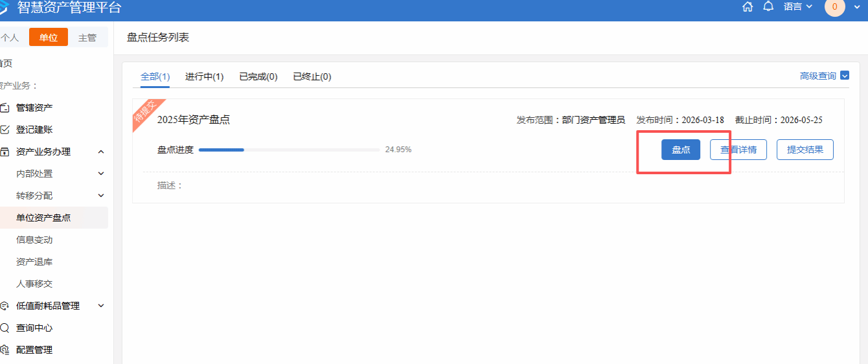
Task: Click the 盘点进度 progress bar
Action: coord(289,150)
